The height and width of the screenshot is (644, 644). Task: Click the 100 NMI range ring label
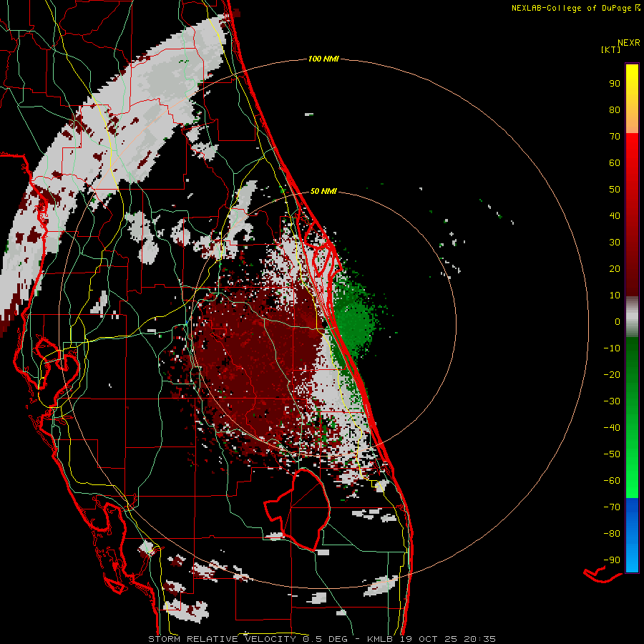coord(323,59)
